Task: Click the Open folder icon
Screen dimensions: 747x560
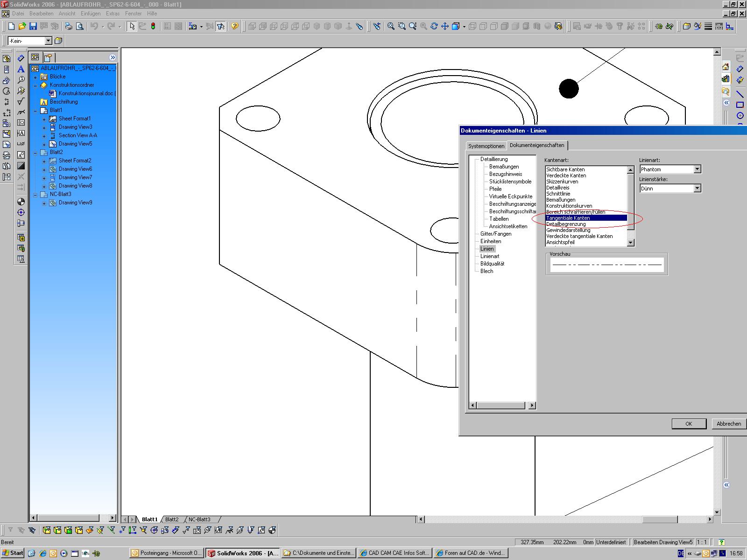Action: [x=22, y=26]
